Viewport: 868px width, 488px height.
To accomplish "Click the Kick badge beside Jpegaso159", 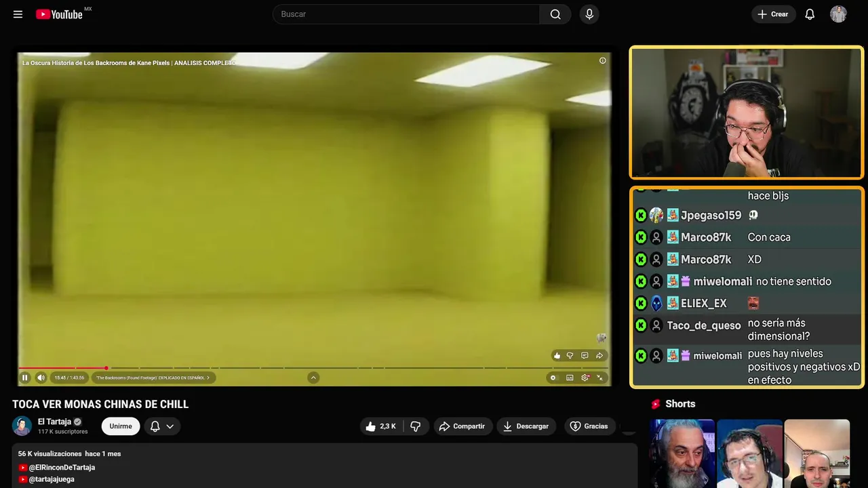I will pos(641,216).
